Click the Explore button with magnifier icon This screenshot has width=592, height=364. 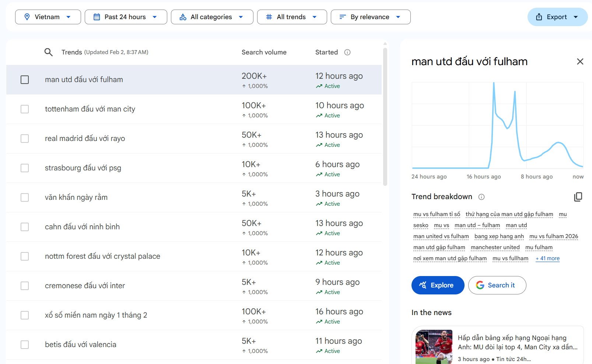[x=438, y=285]
